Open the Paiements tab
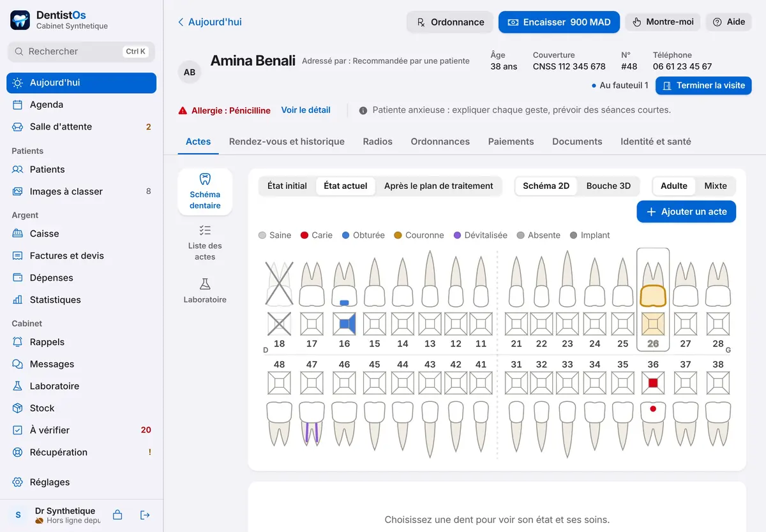This screenshot has height=532, width=766. pos(511,142)
